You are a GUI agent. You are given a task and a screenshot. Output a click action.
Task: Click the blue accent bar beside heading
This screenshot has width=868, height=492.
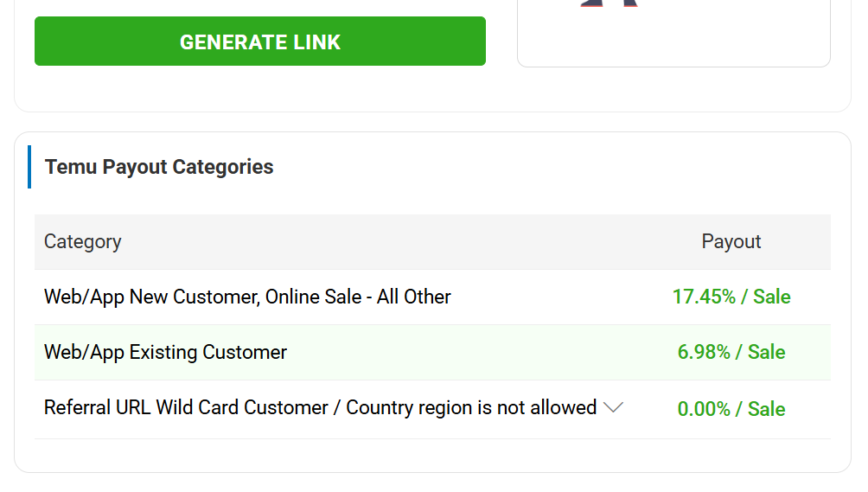click(x=29, y=167)
